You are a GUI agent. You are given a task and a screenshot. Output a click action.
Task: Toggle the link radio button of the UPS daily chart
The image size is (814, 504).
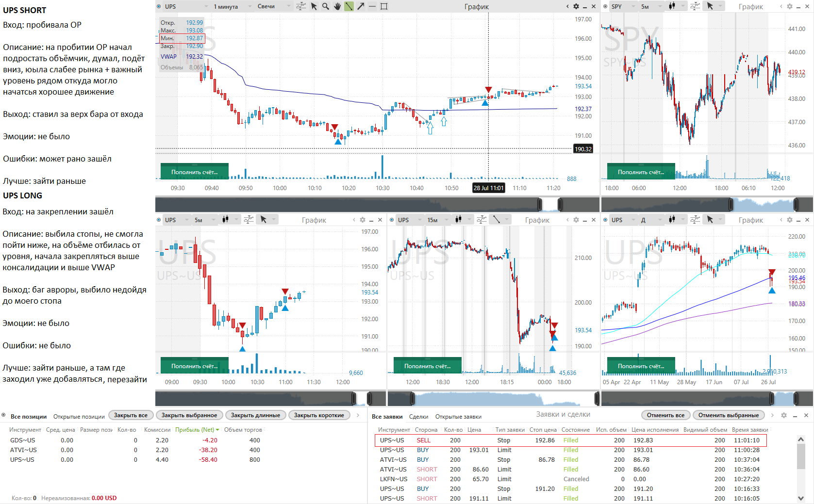coord(606,220)
